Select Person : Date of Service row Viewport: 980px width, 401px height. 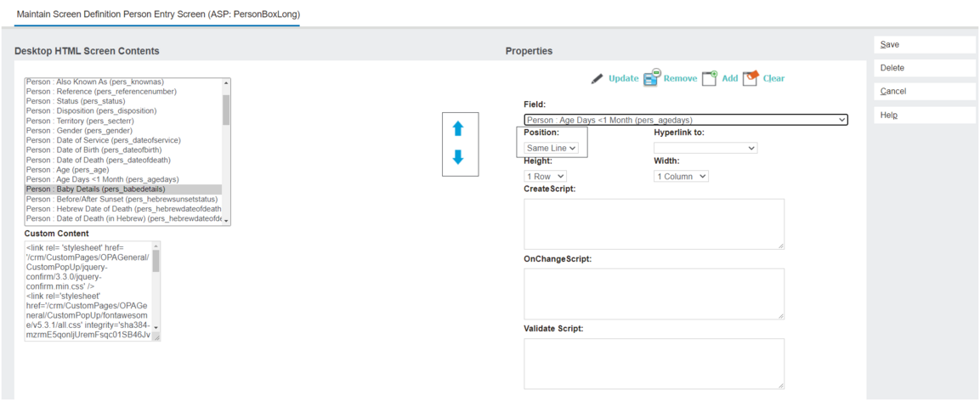pos(123,140)
